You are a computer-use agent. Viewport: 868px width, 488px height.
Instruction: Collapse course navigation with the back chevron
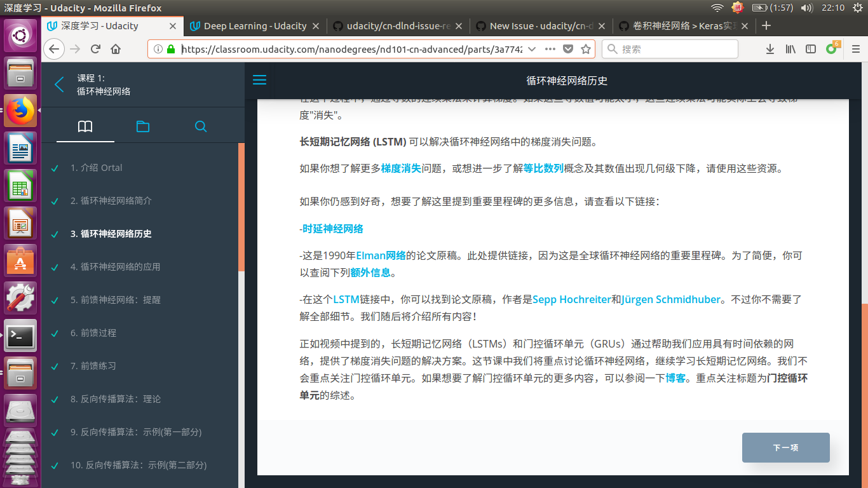(58, 83)
